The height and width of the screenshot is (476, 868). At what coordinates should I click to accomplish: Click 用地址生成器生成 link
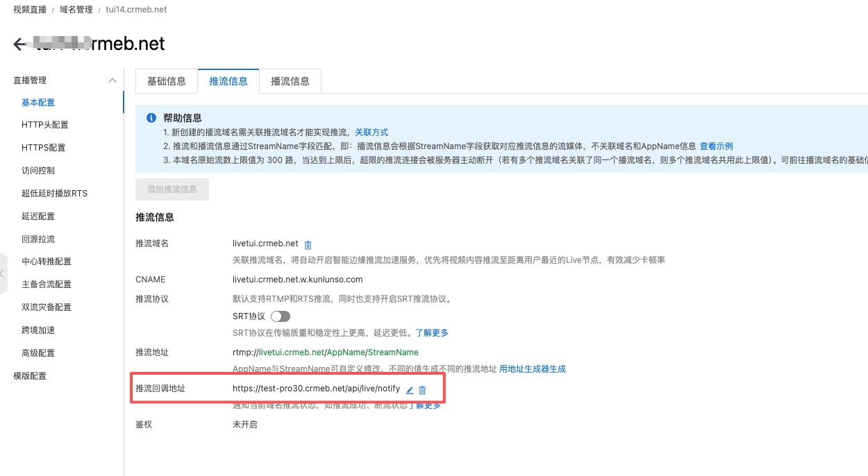[533, 369]
